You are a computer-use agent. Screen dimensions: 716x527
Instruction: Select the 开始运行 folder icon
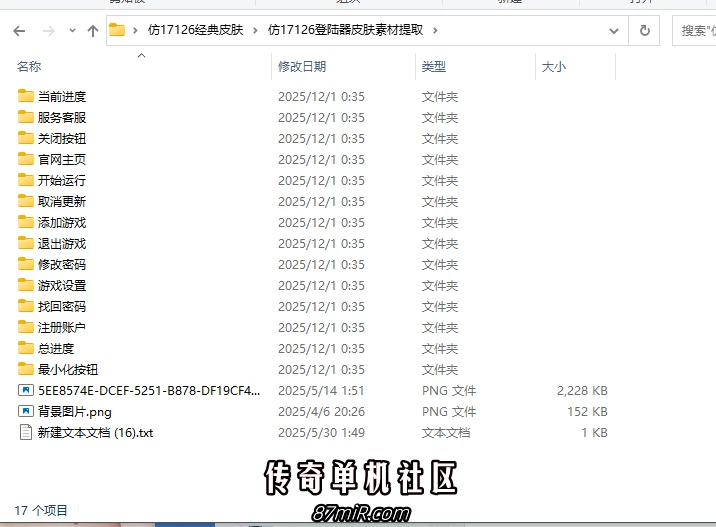click(x=26, y=180)
